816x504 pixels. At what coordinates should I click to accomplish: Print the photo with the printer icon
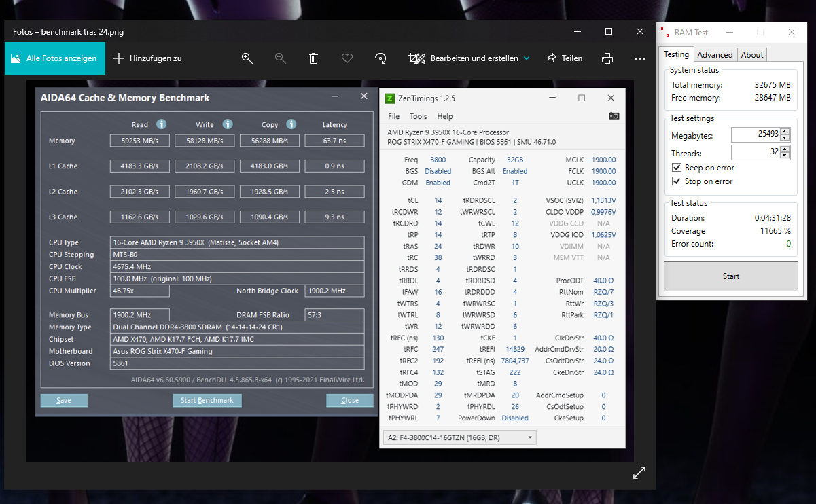(x=607, y=58)
